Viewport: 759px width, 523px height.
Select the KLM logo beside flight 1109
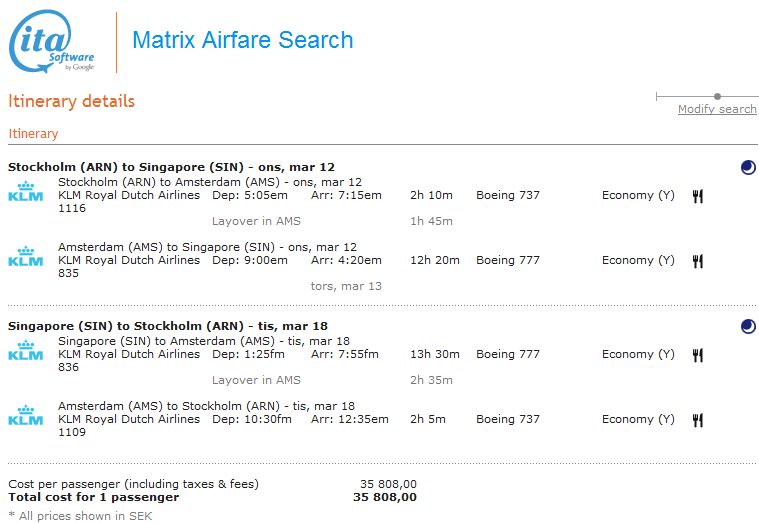26,416
